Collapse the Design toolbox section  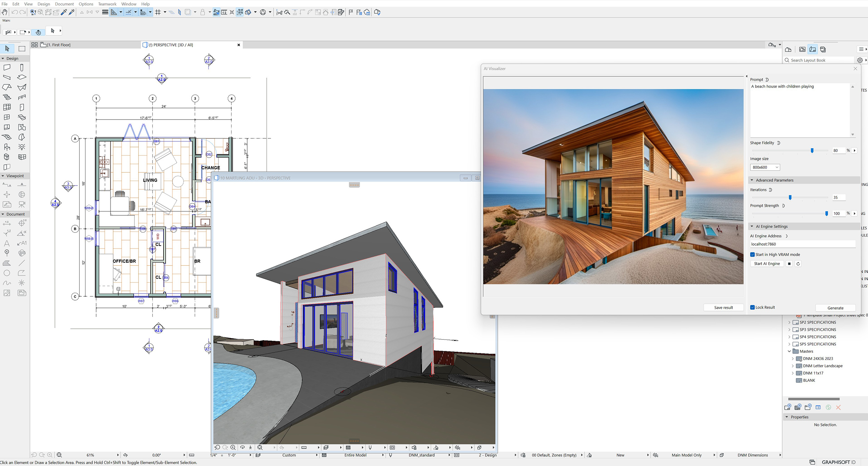pyautogui.click(x=3, y=58)
